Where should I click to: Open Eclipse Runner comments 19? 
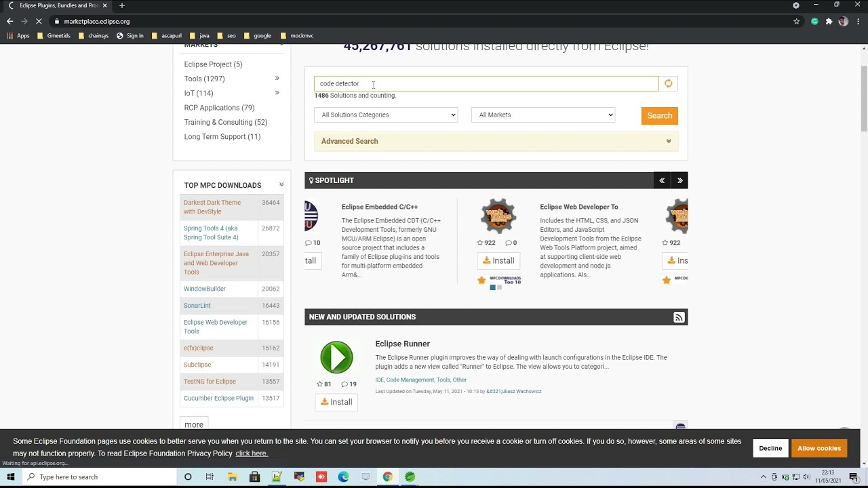pyautogui.click(x=349, y=384)
